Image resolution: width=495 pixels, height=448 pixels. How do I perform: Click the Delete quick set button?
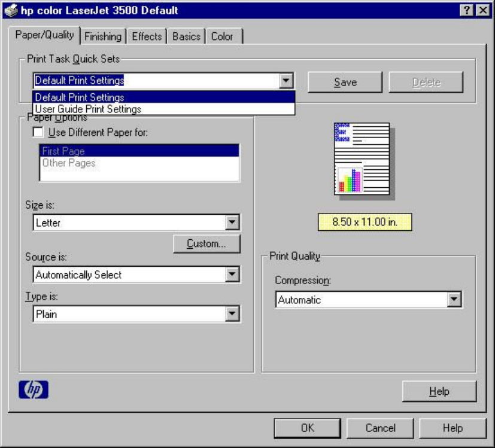tap(426, 82)
